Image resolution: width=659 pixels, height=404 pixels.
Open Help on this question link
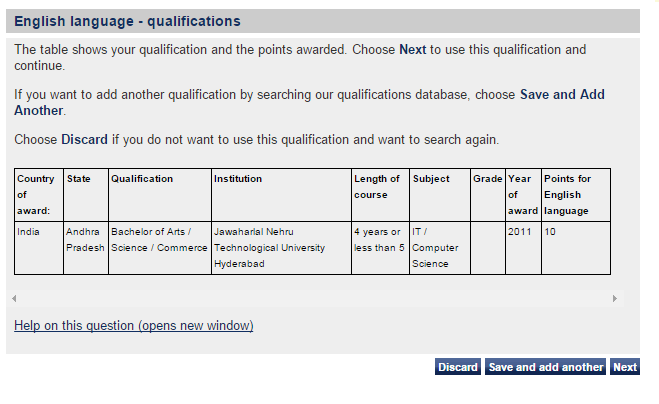tap(134, 326)
